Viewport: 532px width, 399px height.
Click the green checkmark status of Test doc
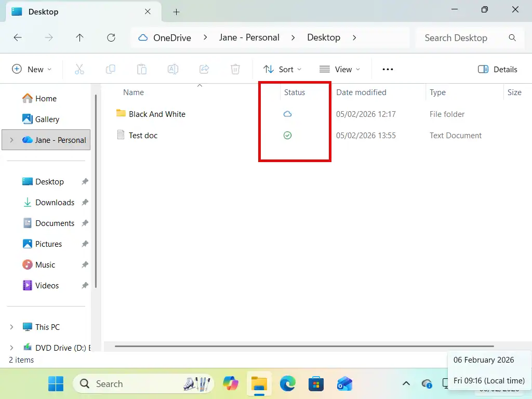click(287, 135)
